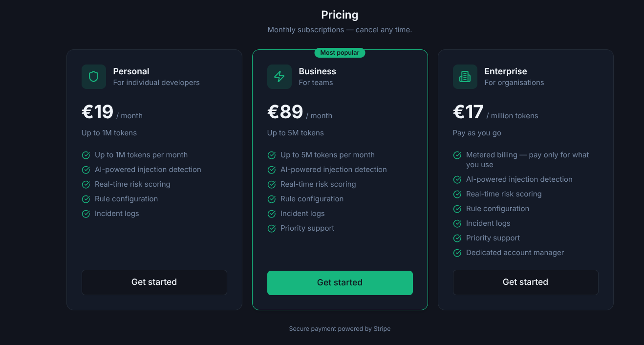
Task: Click the €17 per million tokens price
Action: coord(469,112)
